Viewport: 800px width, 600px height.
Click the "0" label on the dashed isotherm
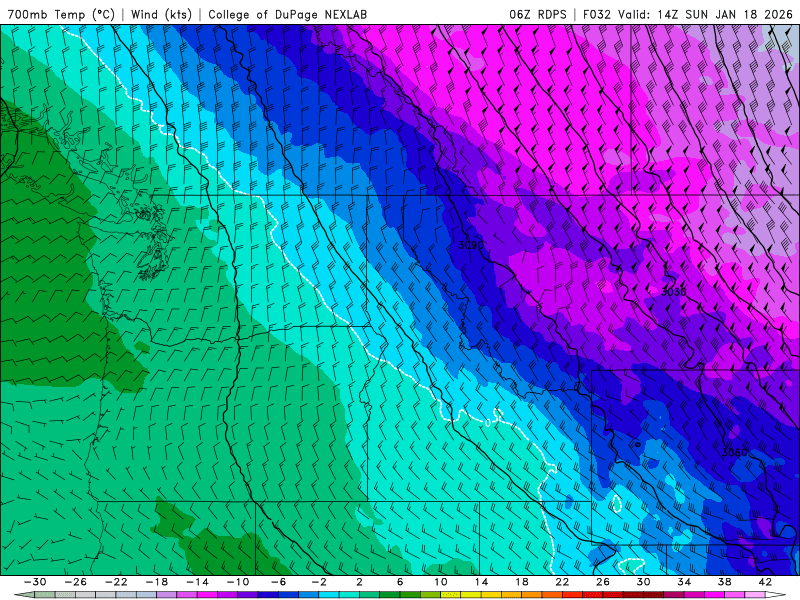(x=488, y=422)
